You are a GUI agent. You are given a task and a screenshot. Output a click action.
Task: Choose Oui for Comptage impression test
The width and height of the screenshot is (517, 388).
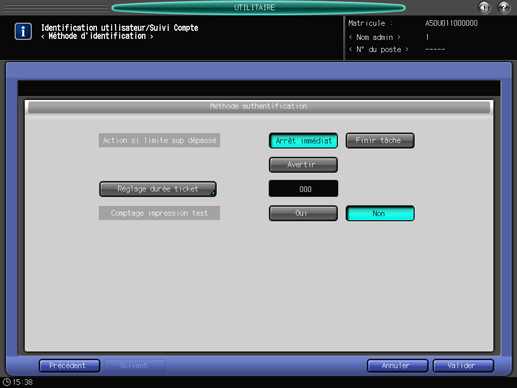(x=303, y=213)
